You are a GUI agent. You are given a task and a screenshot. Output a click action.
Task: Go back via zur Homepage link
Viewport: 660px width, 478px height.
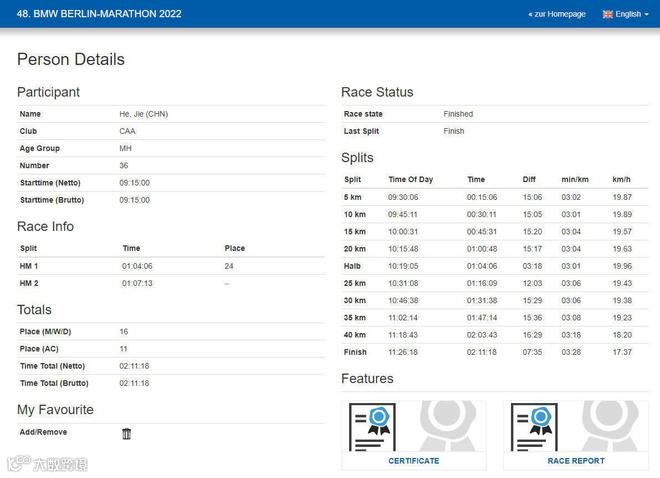(x=557, y=14)
